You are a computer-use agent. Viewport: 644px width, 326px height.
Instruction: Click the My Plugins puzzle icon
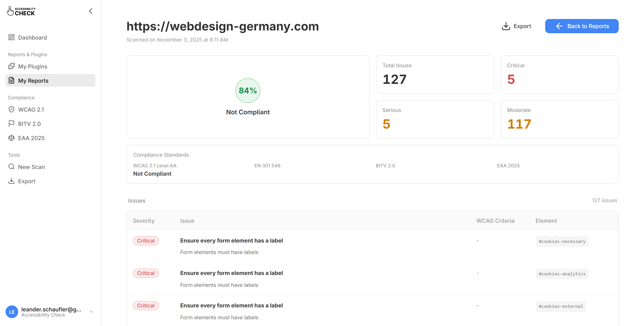(11, 66)
